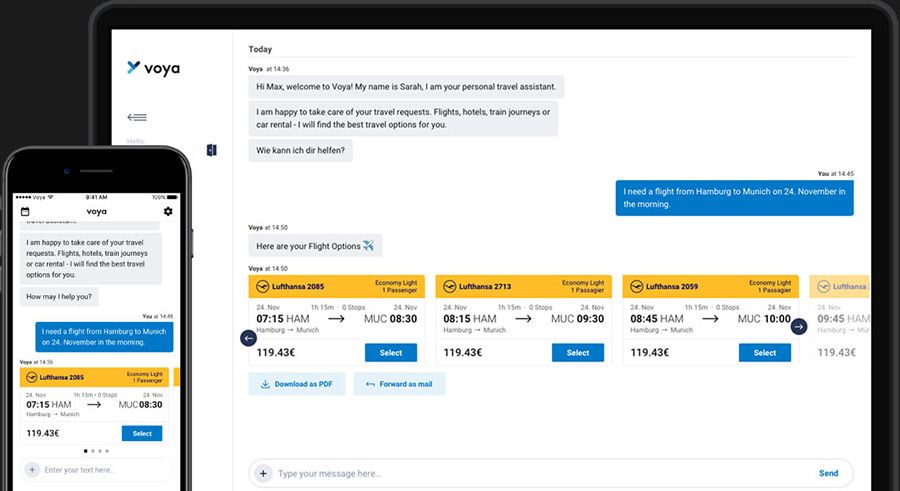Click the blue flight request bubble on phone

click(x=104, y=337)
